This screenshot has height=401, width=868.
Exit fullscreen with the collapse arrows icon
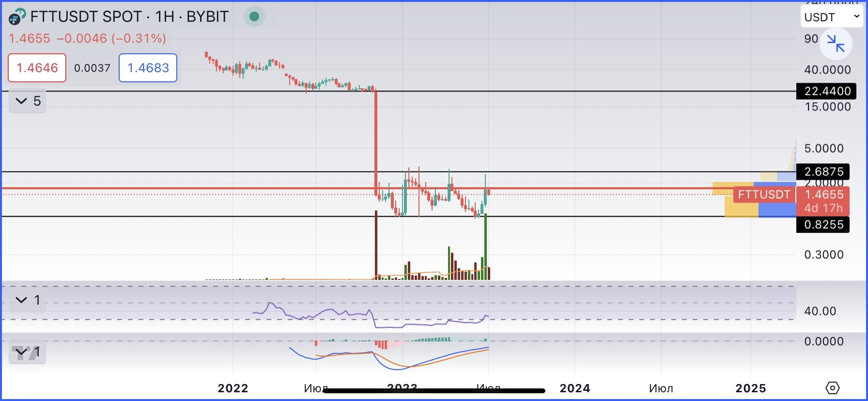836,44
